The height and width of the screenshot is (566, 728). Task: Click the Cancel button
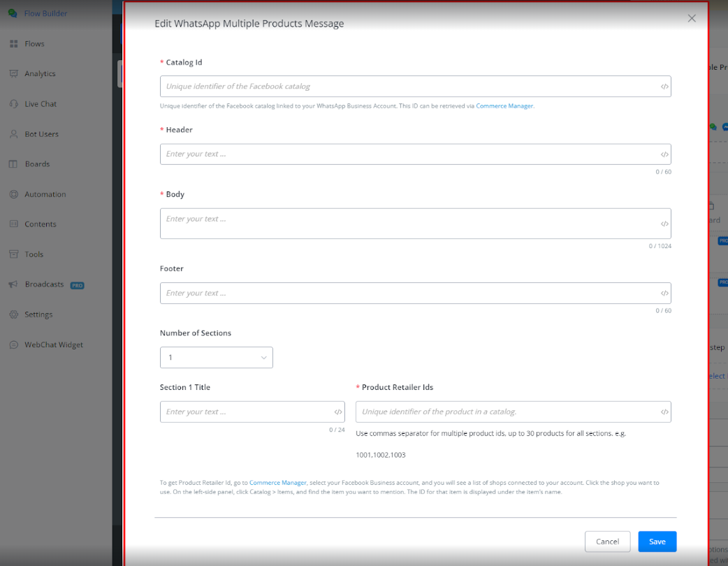(x=607, y=542)
